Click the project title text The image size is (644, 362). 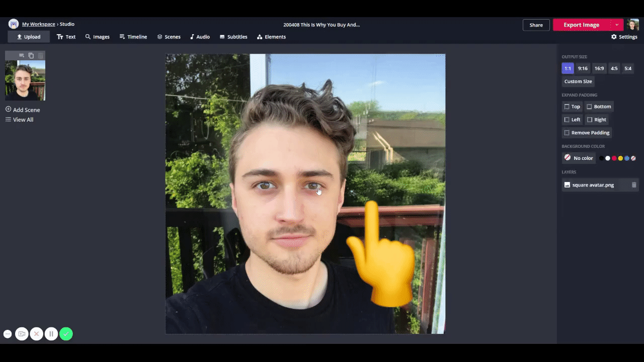tap(321, 25)
